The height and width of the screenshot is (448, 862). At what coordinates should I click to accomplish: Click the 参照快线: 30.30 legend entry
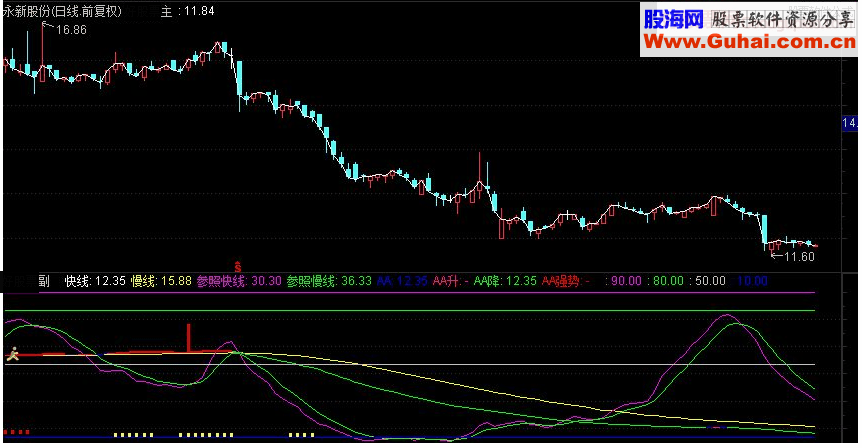[239, 281]
